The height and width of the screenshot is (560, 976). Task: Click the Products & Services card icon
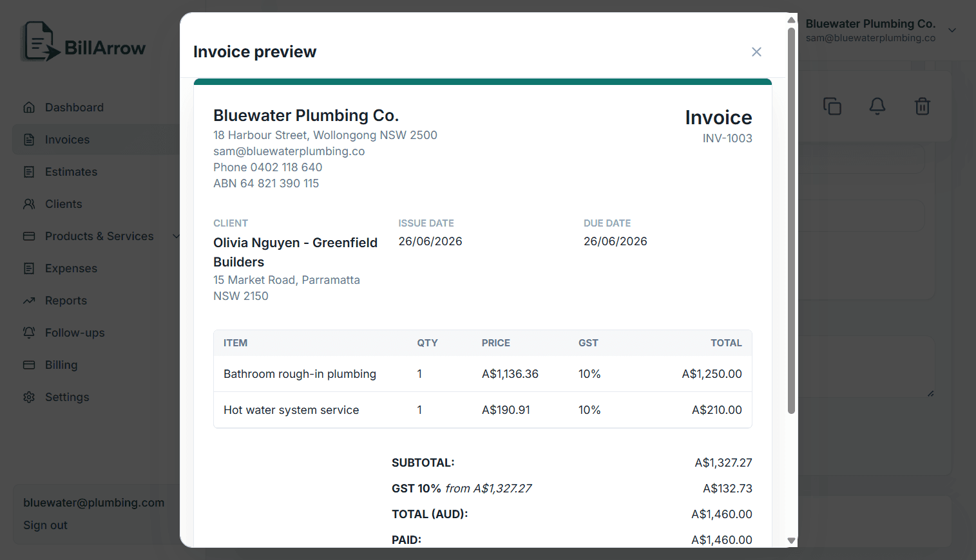point(29,236)
